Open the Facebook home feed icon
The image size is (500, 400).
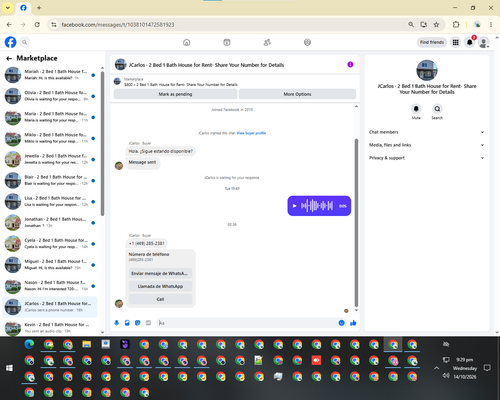(x=187, y=42)
